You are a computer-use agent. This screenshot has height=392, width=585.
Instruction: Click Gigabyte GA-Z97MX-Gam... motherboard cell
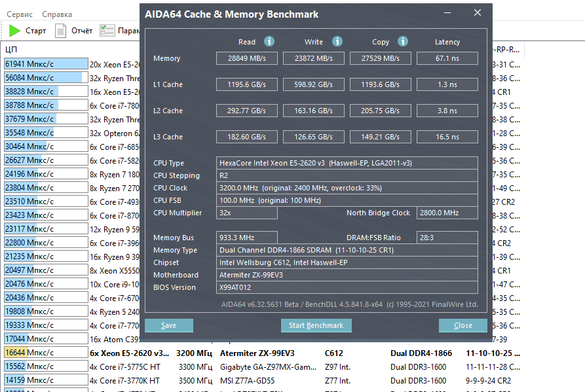[x=268, y=366]
